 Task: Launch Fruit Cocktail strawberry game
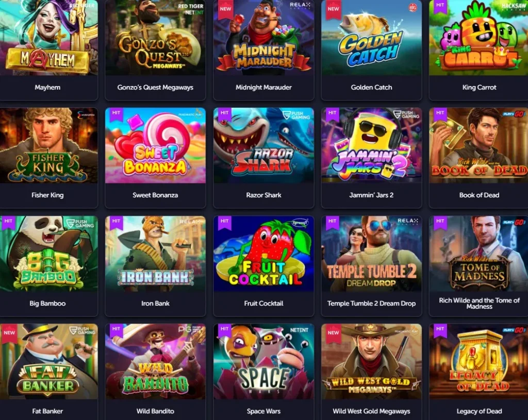[x=263, y=254]
